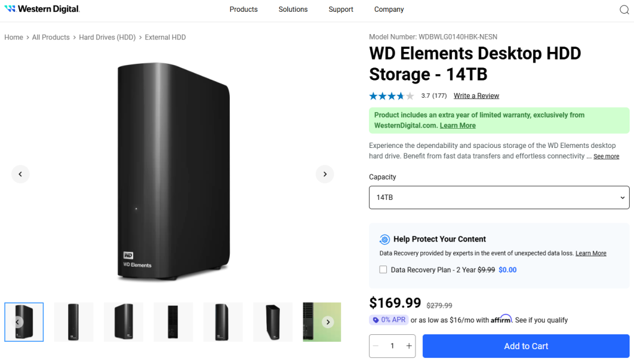The image size is (634, 364).
Task: Expand description with See more
Action: pos(606,157)
